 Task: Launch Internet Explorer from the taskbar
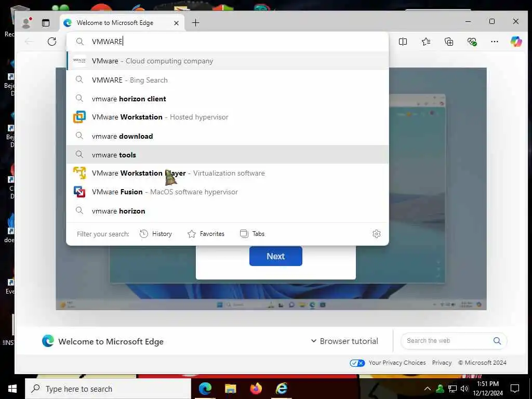click(282, 389)
